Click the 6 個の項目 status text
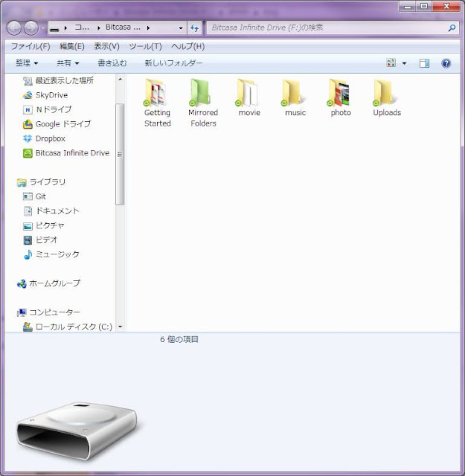Screen dimensions: 465x476 (179, 339)
